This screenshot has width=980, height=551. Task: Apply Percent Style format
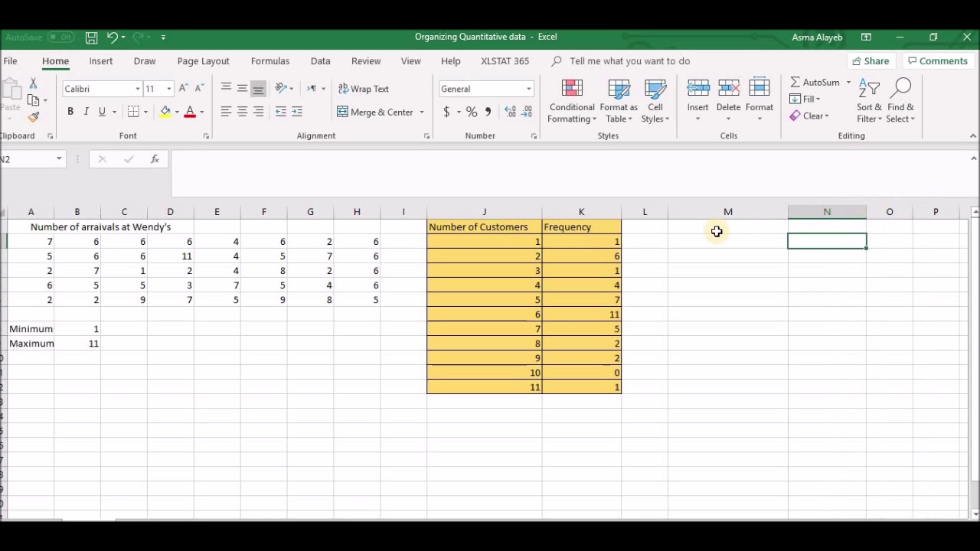pos(472,112)
